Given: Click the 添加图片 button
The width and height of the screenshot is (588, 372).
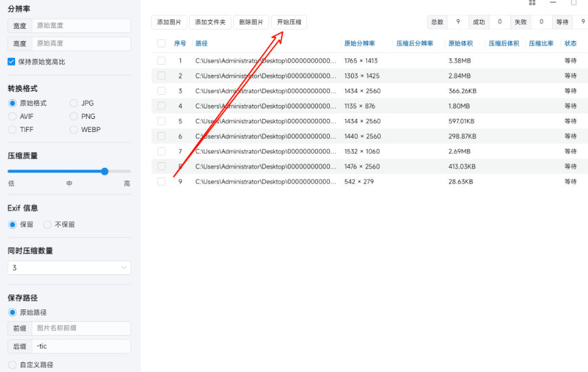Looking at the screenshot, I should pyautogui.click(x=169, y=22).
